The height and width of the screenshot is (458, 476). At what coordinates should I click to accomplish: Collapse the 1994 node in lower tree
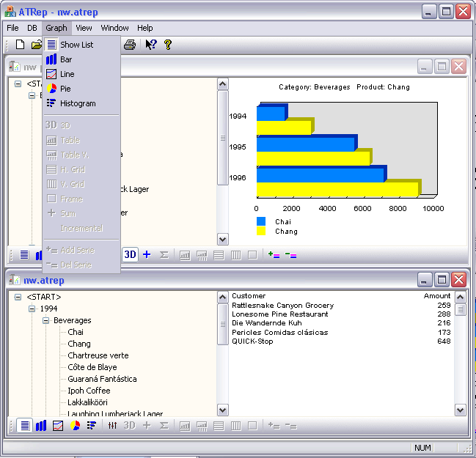pyautogui.click(x=32, y=309)
